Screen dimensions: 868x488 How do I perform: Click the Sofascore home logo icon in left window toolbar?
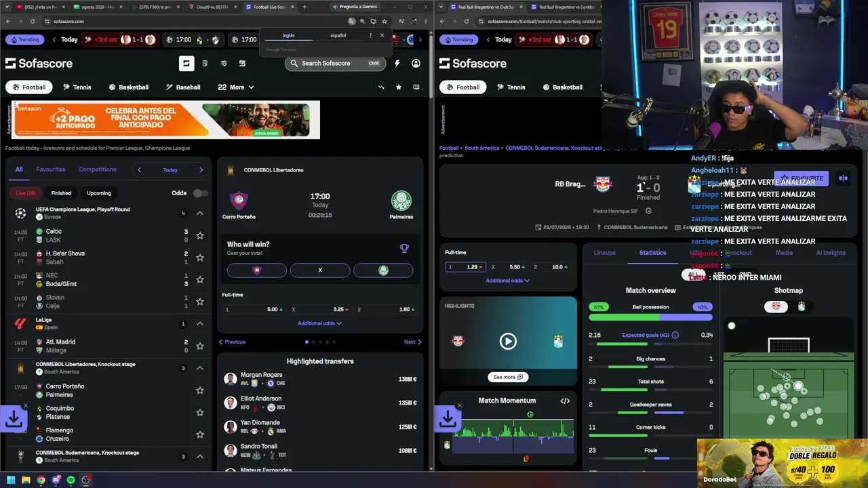coord(186,63)
